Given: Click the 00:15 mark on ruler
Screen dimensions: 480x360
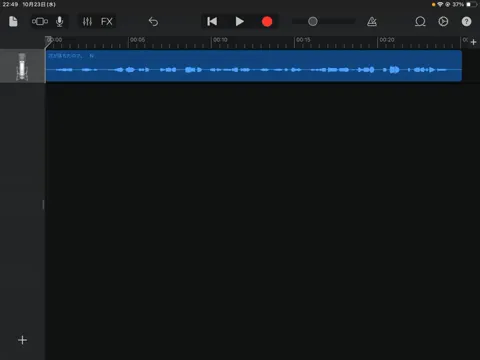Looking at the screenshot, I should [303, 40].
